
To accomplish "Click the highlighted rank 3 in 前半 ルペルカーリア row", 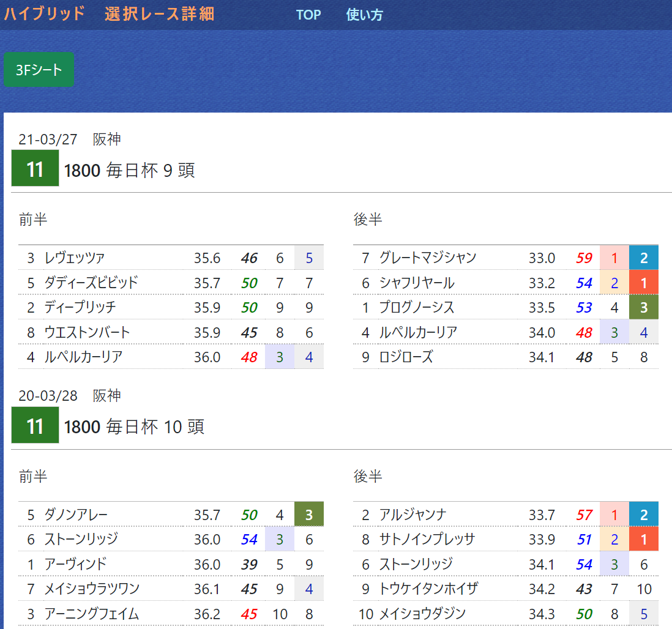I will [280, 357].
